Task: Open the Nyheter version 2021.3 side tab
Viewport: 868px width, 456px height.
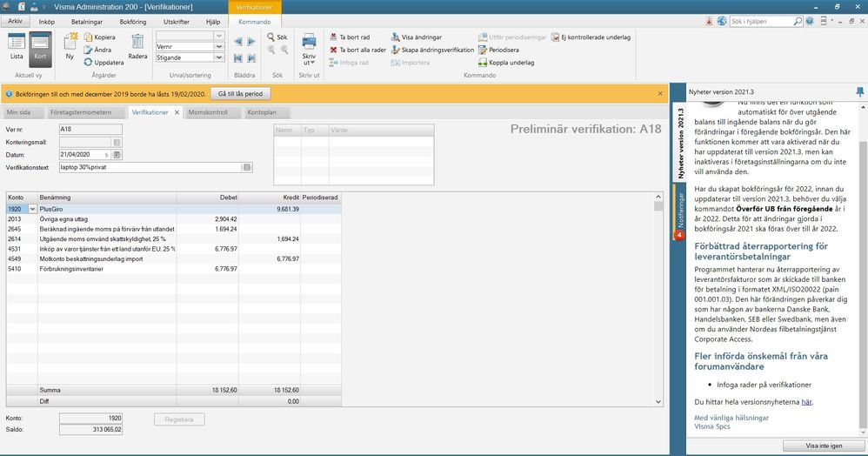Action: pos(680,143)
